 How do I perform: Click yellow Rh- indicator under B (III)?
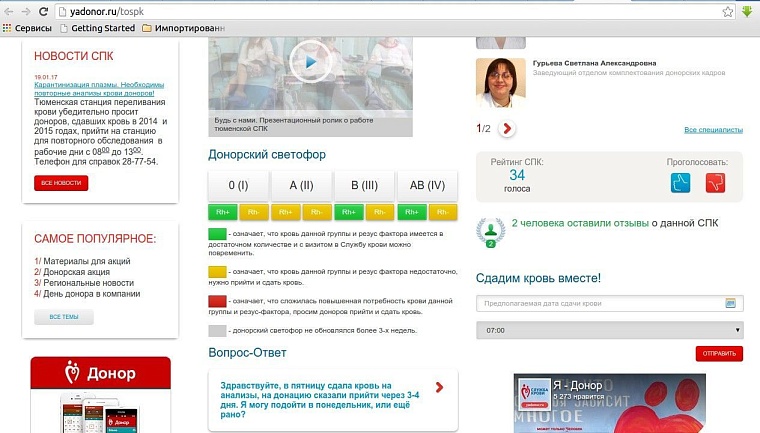click(380, 212)
